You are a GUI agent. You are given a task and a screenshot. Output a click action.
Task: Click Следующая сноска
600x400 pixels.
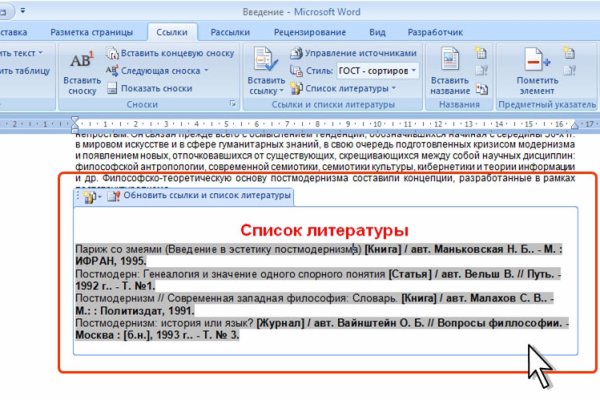160,70
